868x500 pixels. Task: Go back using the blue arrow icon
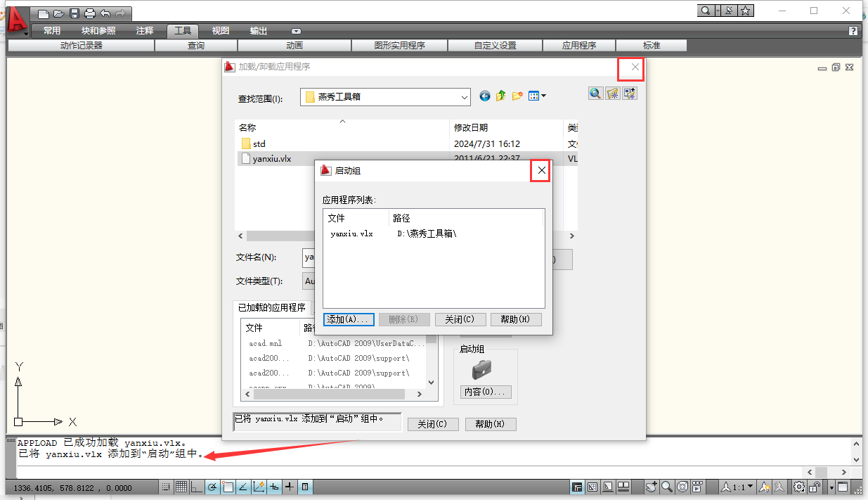click(484, 96)
